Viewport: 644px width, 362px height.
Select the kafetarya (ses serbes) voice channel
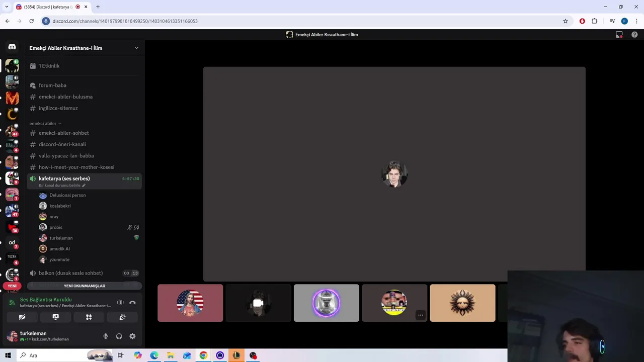tap(84, 181)
